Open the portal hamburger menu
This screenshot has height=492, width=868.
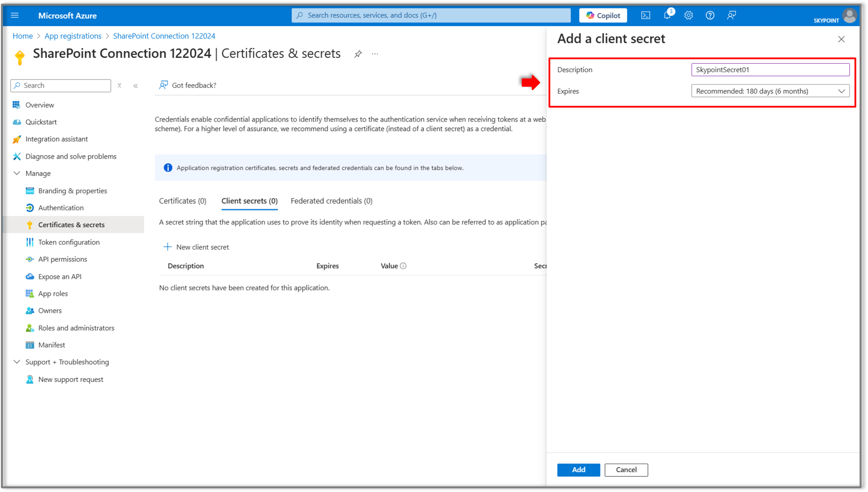[x=15, y=15]
